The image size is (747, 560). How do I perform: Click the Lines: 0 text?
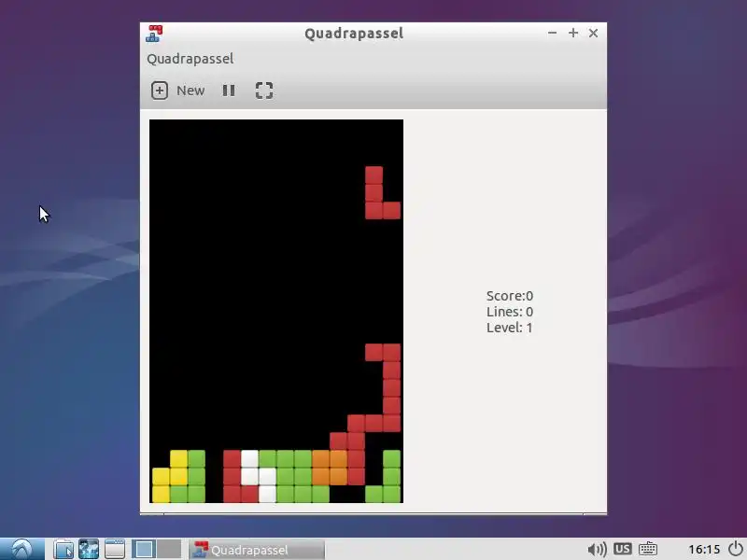(510, 312)
